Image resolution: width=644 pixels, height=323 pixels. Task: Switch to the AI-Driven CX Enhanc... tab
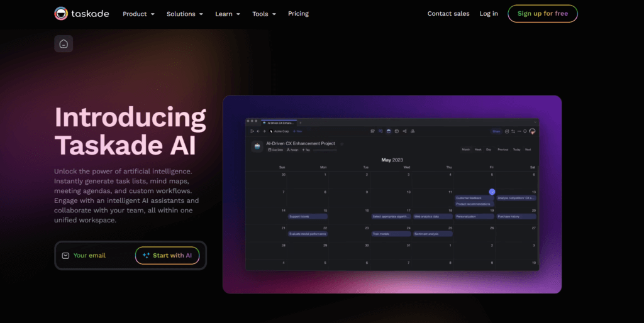[279, 123]
